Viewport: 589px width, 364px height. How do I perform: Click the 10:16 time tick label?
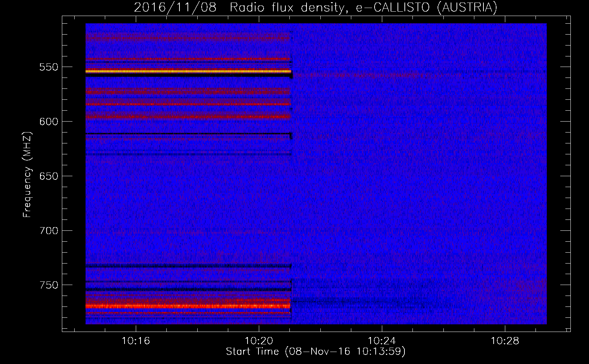pyautogui.click(x=136, y=341)
